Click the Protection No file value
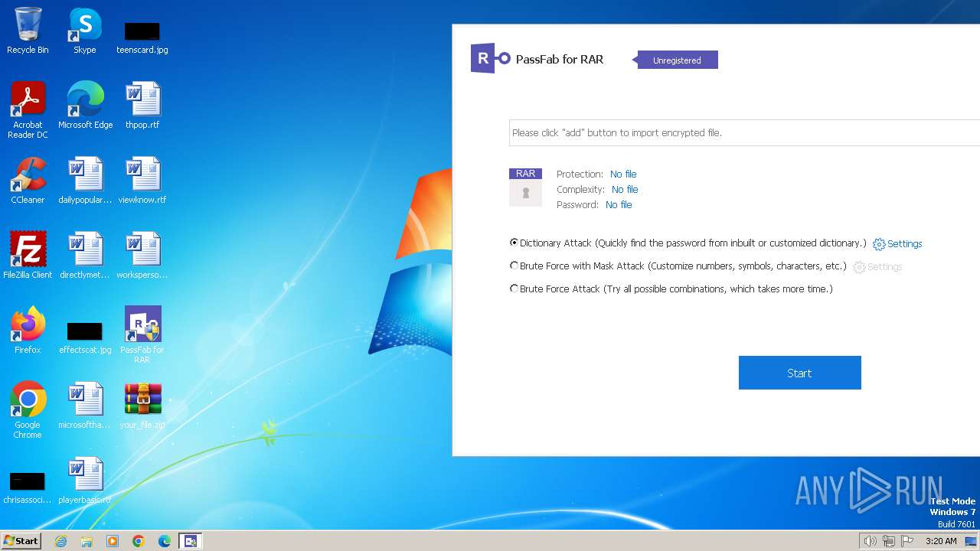Screen dimensions: 980x551 pos(623,174)
